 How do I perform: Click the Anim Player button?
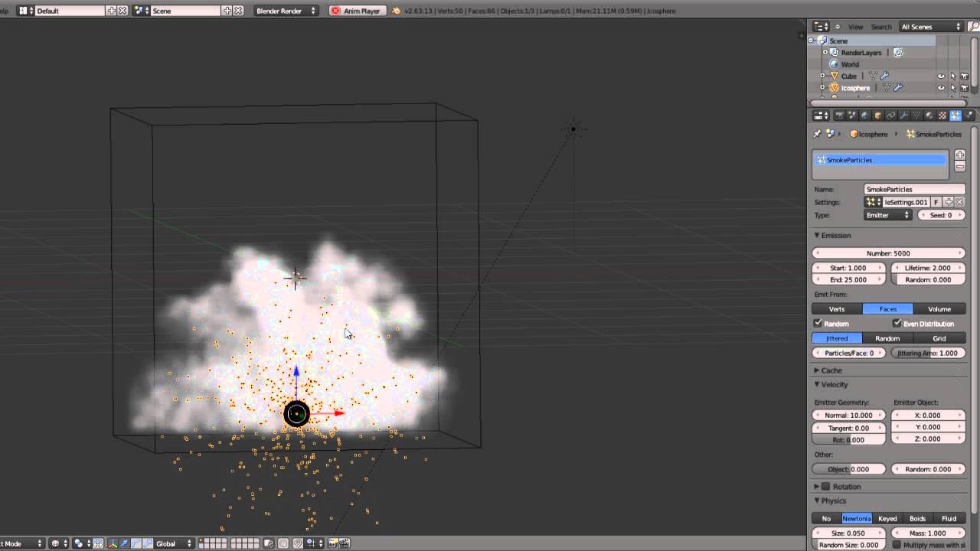tap(356, 11)
